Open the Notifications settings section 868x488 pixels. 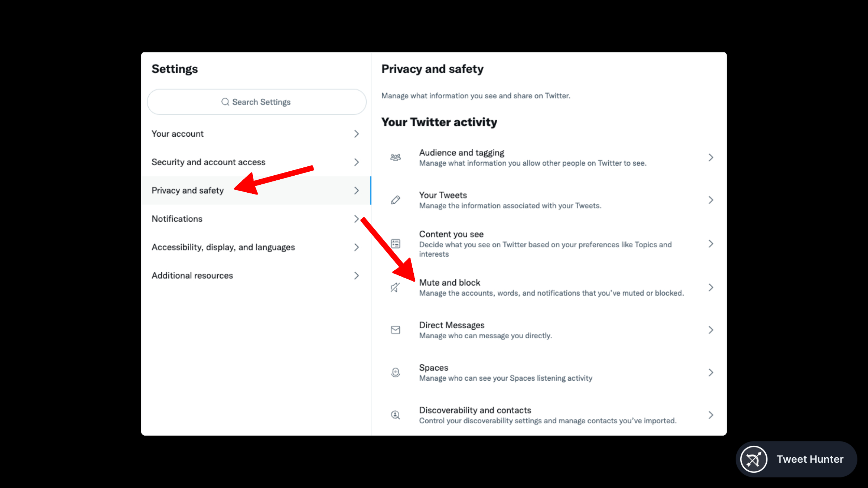(177, 219)
